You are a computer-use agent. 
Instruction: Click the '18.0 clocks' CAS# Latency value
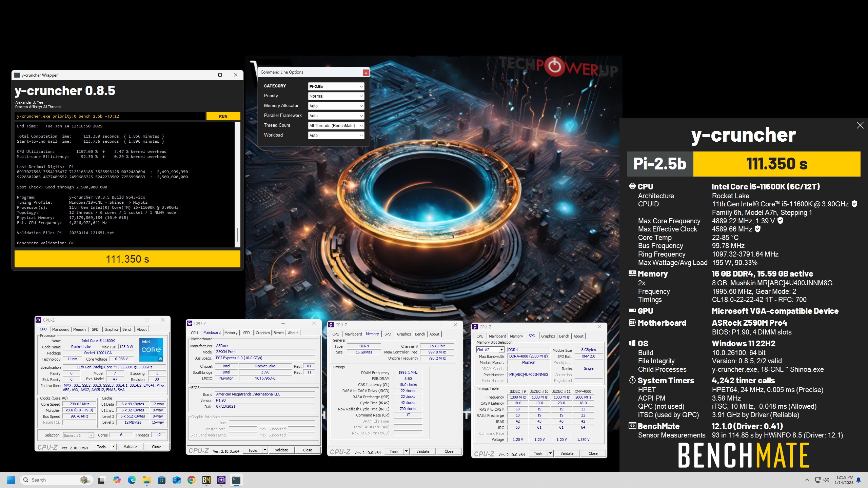408,385
